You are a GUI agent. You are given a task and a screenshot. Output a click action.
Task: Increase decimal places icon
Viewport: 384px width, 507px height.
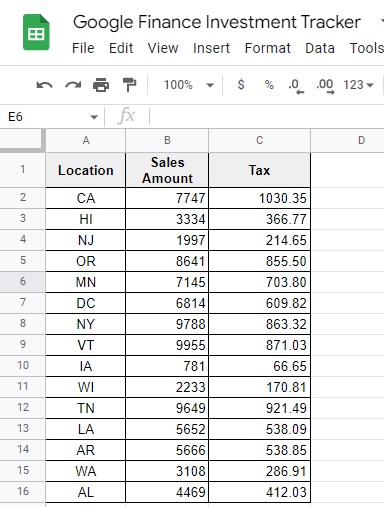(x=325, y=86)
